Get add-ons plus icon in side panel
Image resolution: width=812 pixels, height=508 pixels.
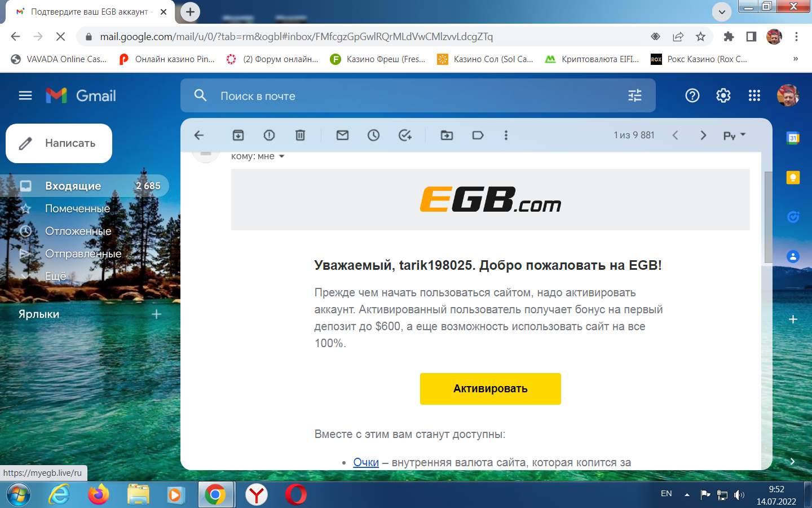tap(793, 319)
